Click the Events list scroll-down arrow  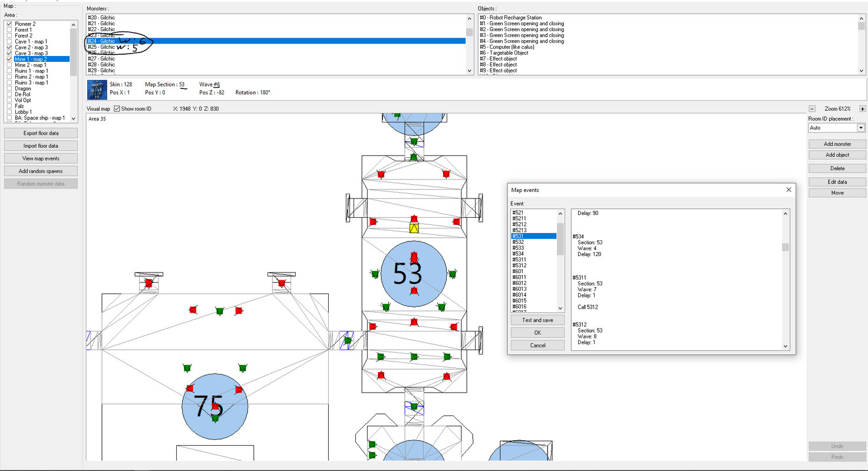click(561, 309)
